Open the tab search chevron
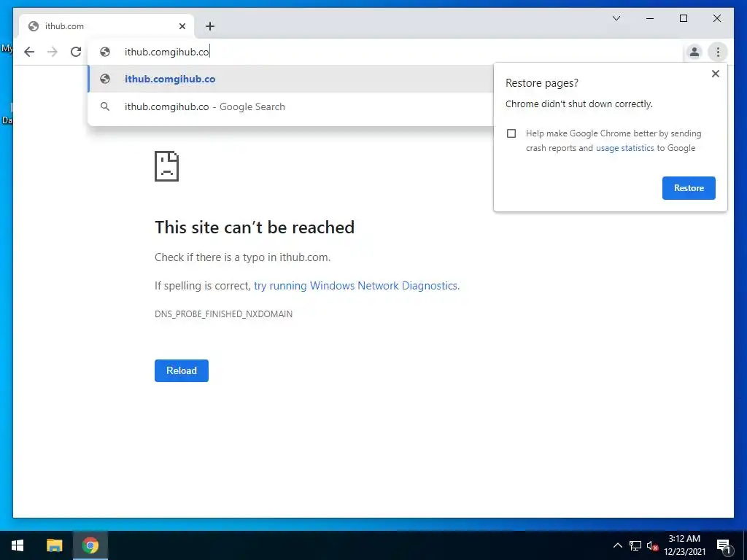Screen dimensions: 747x560 (616, 18)
